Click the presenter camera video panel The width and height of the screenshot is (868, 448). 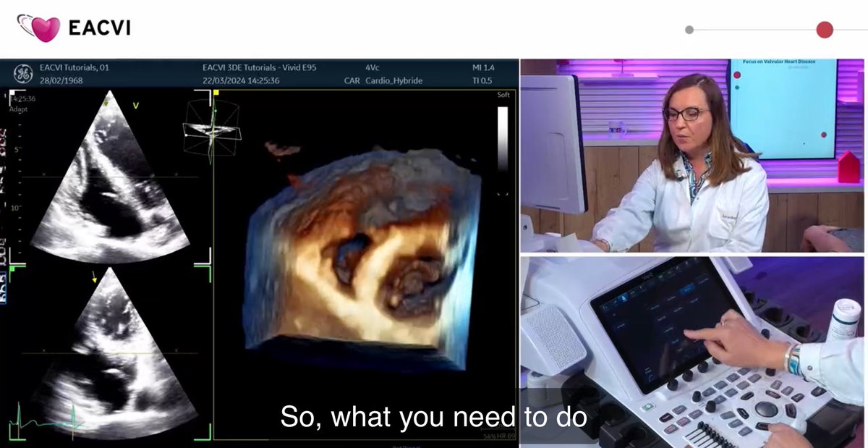tap(692, 156)
